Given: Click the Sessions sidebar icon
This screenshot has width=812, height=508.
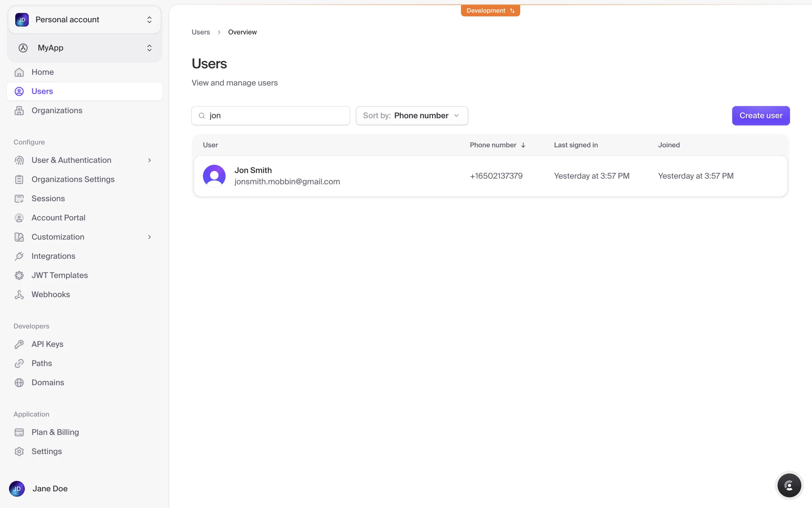Looking at the screenshot, I should [x=19, y=199].
